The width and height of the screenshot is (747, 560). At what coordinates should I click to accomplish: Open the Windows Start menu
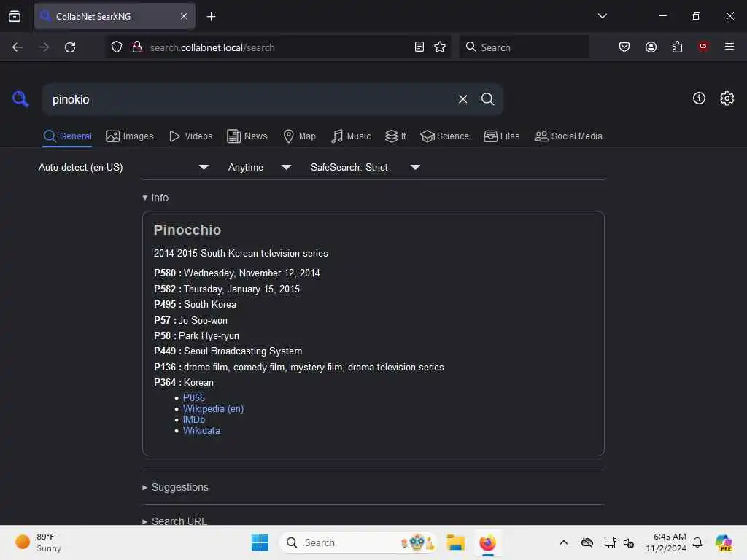pos(260,542)
